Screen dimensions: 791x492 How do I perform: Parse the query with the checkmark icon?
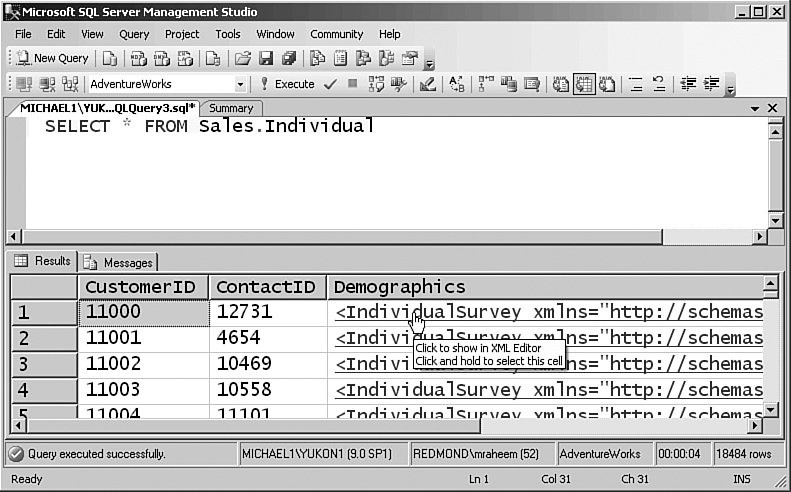pos(330,84)
